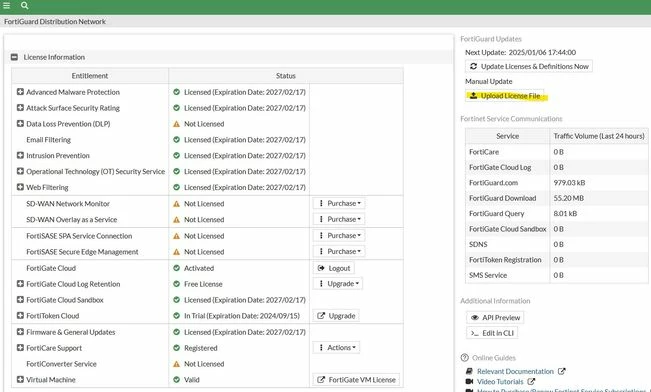Expand Attack Surface Security Rating row
The width and height of the screenshot is (651, 392).
pyautogui.click(x=20, y=108)
